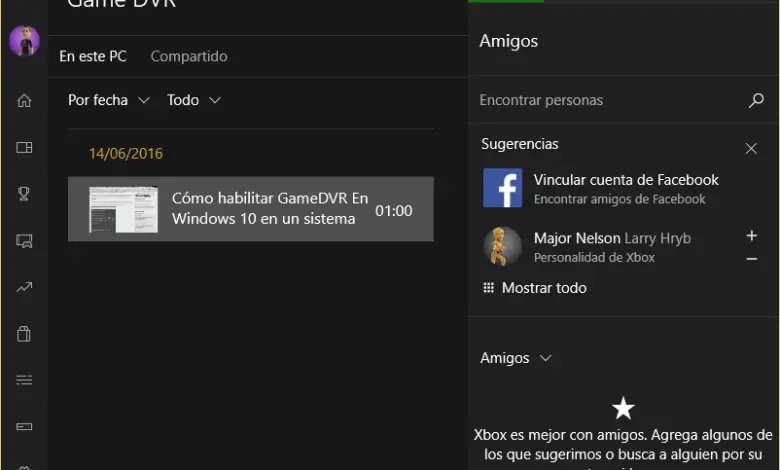780x470 pixels.
Task: Switch to the En este PC tab
Action: [93, 56]
